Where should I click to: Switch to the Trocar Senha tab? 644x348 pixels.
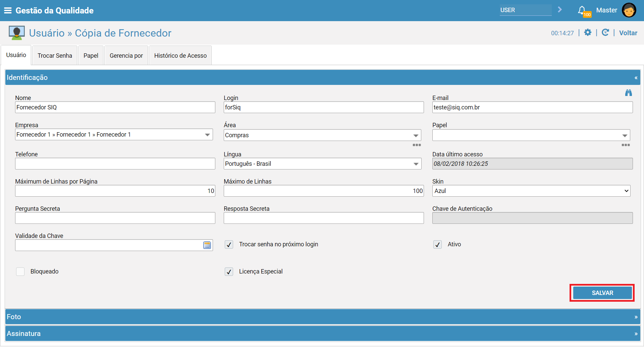[x=55, y=56]
